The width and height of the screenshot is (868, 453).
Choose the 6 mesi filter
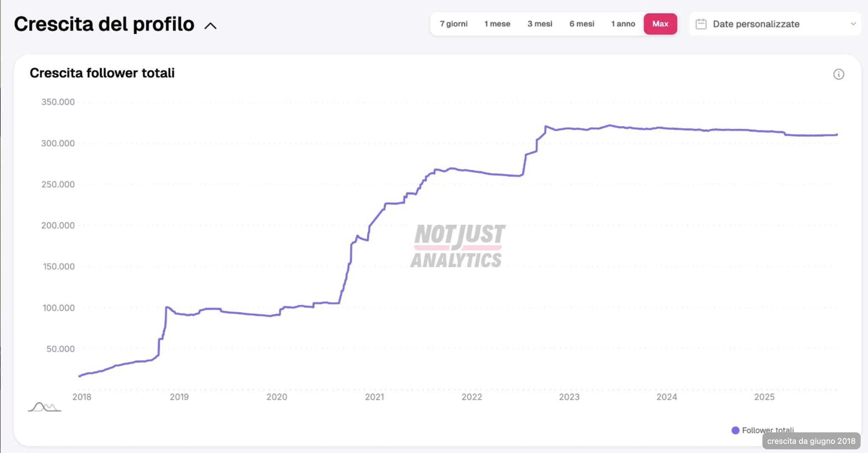(x=582, y=24)
